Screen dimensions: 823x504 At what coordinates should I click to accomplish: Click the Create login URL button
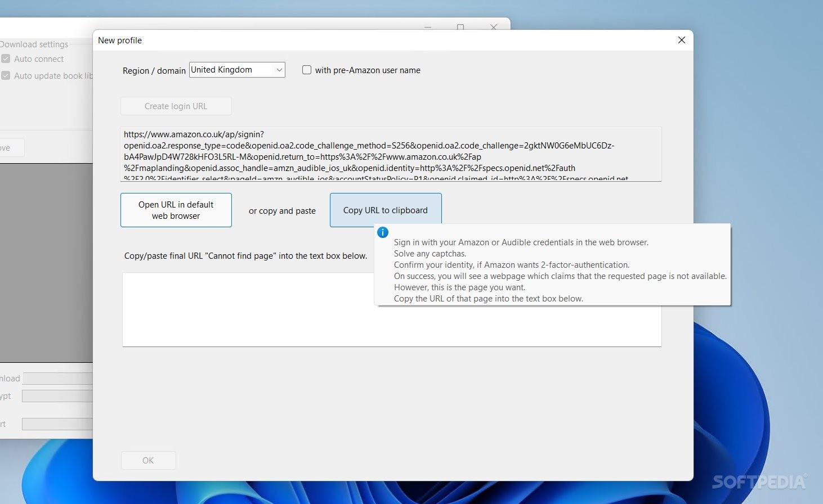coord(176,106)
